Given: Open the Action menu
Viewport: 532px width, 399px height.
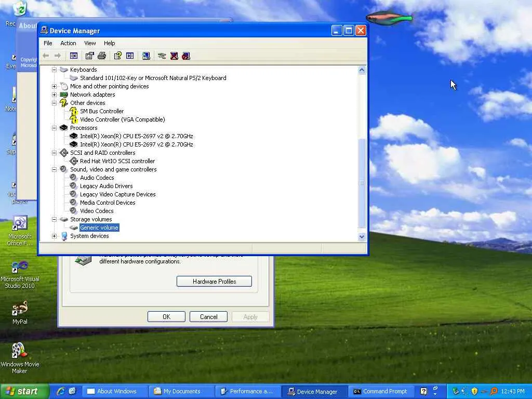Looking at the screenshot, I should (68, 43).
